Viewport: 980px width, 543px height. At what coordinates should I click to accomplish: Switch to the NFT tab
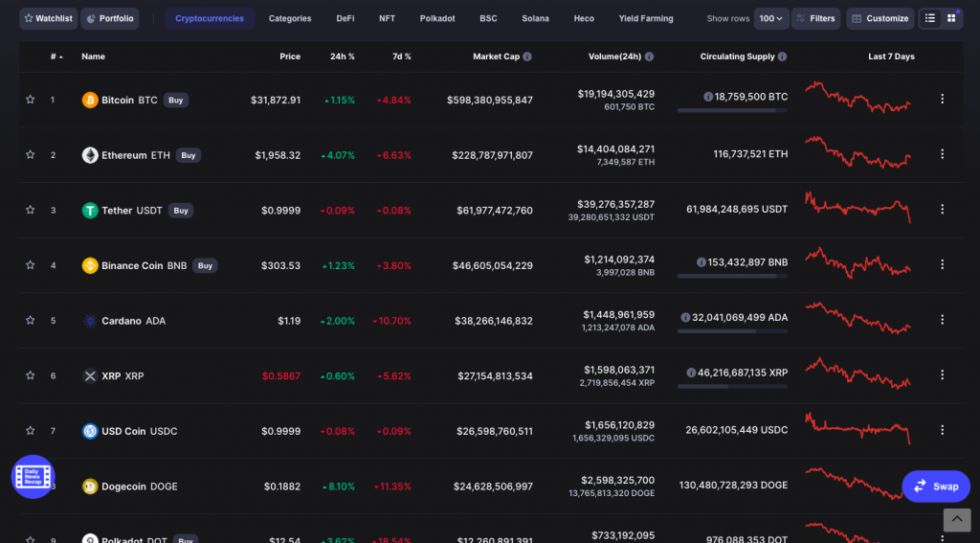click(387, 19)
